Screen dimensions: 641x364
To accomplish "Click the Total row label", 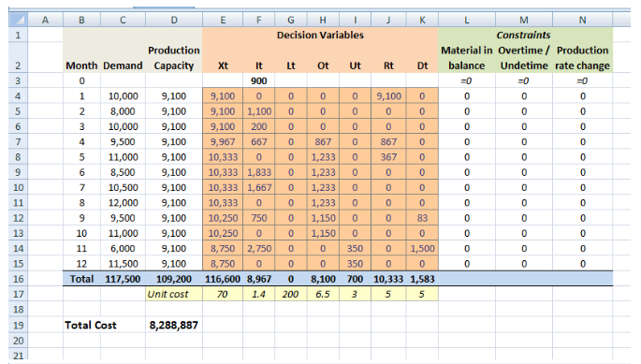I will [81, 279].
